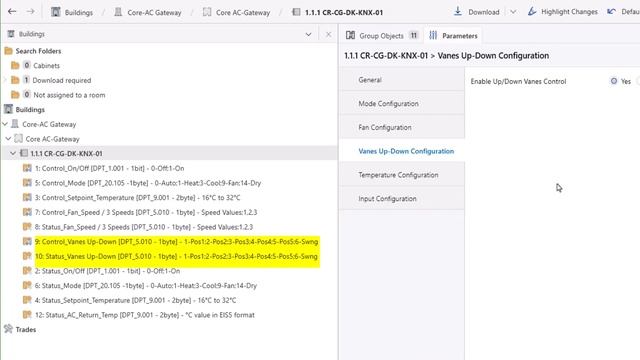The width and height of the screenshot is (640, 360).
Task: Go back with the left arrow
Action: click(12, 11)
